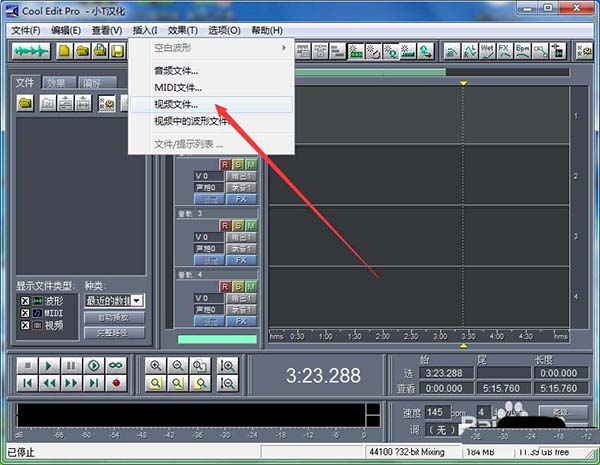
Task: Click the Fast Forward transport button
Action: pos(71,383)
